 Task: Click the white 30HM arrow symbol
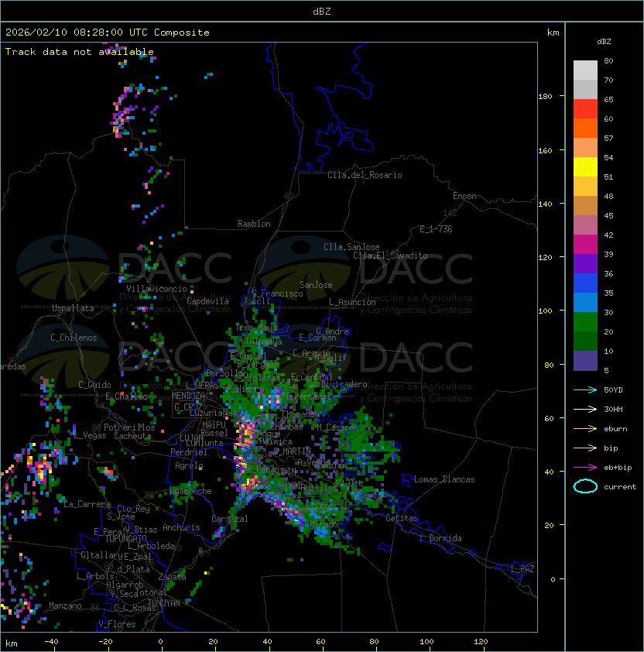[585, 410]
